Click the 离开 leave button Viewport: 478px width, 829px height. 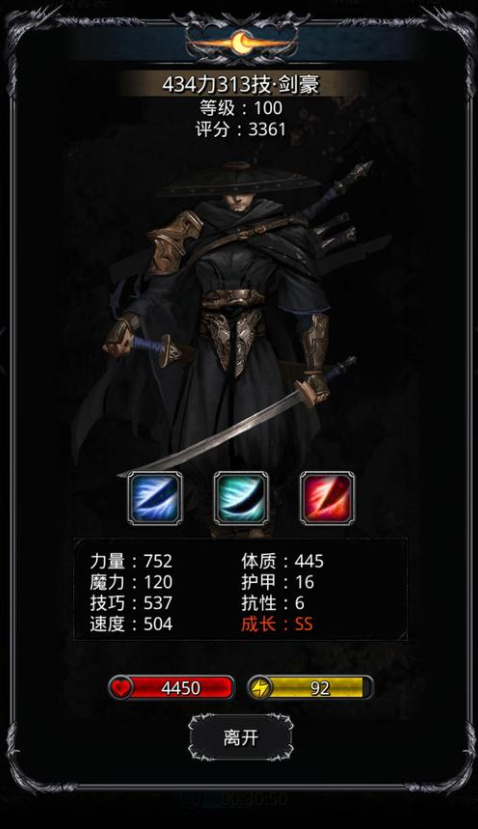coord(241,737)
